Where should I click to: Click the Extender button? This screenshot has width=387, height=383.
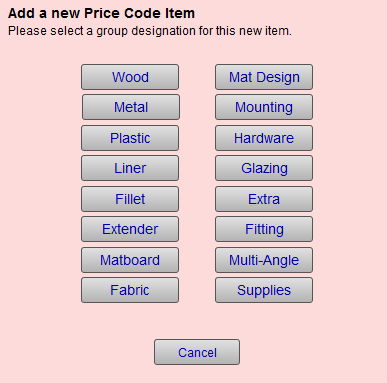(130, 229)
